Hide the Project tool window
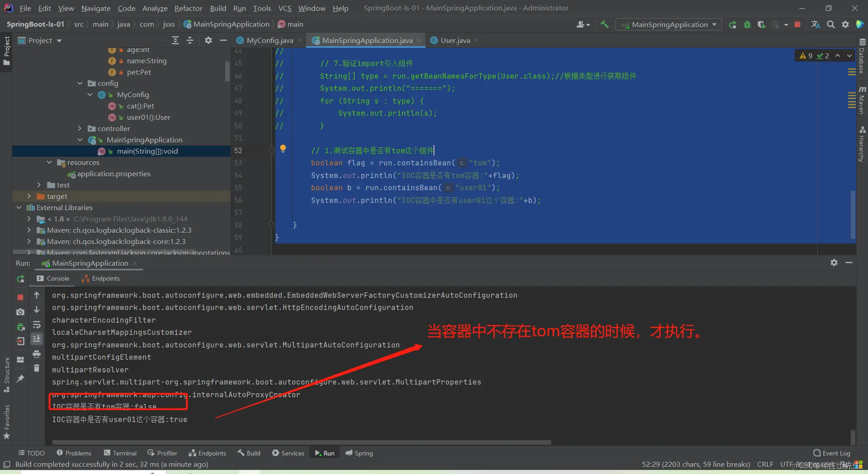Image resolution: width=868 pixels, height=474 pixels. point(223,40)
